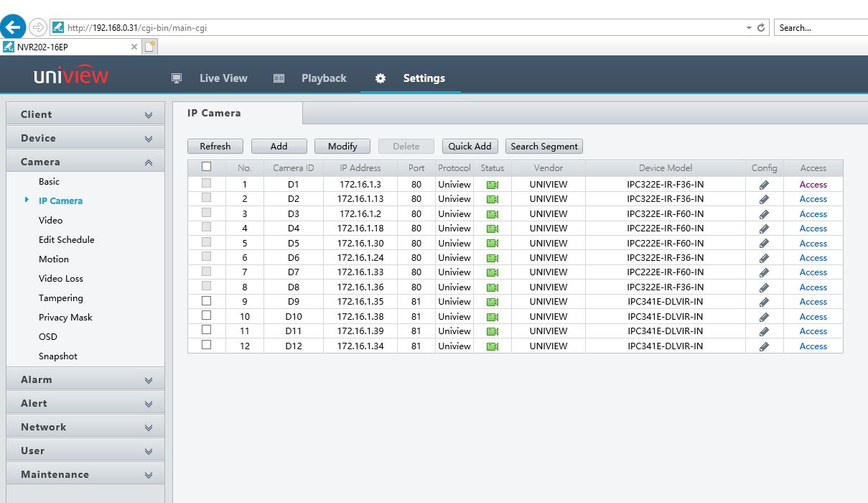Viewport: 868px width, 503px height.
Task: Click the disabled checkbox in row D4
Action: tap(207, 227)
